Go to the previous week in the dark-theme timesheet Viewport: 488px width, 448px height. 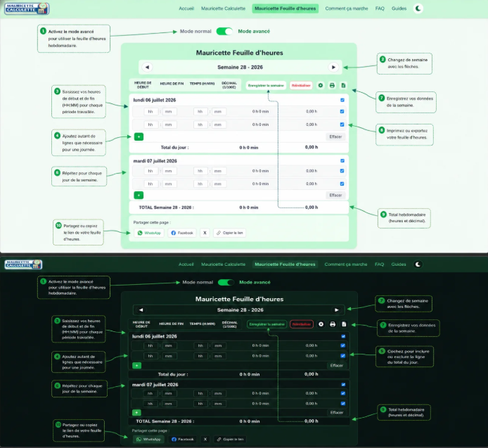click(x=141, y=309)
